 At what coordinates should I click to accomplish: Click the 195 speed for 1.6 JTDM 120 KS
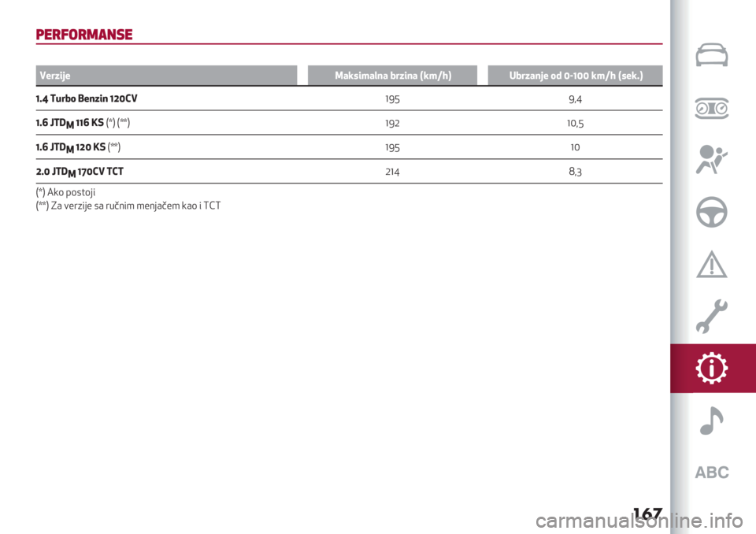[392, 147]
